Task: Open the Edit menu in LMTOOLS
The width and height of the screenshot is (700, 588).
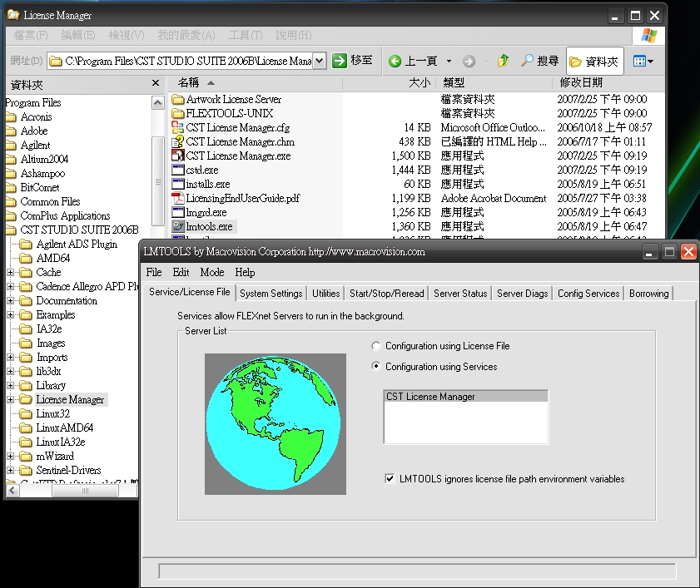Action: point(181,272)
